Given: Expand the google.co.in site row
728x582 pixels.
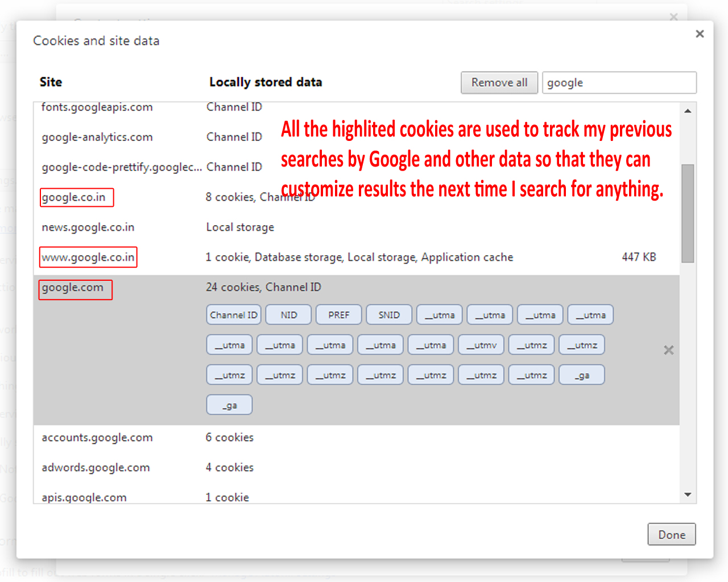Looking at the screenshot, I should [x=74, y=197].
